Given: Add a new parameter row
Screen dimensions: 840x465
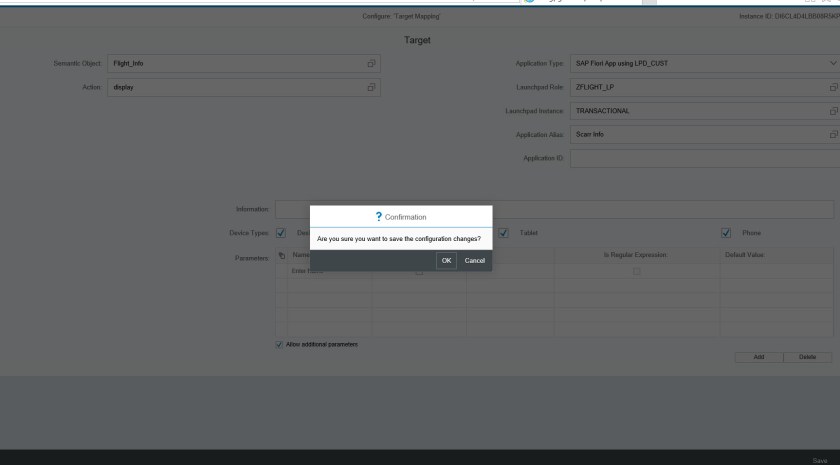Looking at the screenshot, I should click(759, 357).
